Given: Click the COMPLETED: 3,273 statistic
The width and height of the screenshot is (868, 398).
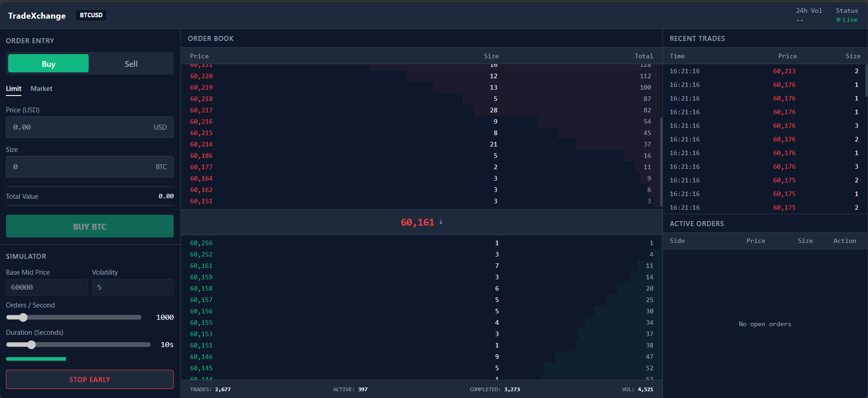Looking at the screenshot, I should [495, 389].
